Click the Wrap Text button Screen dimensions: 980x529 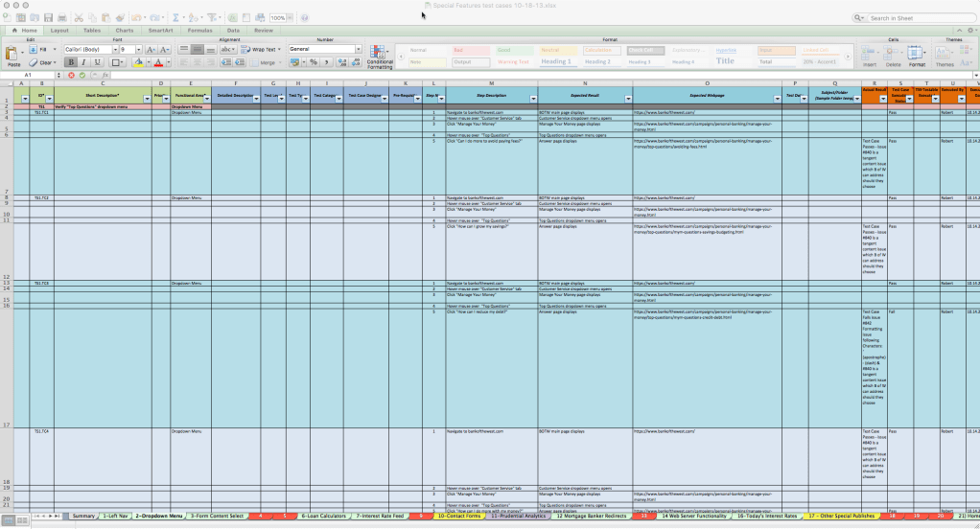pyautogui.click(x=259, y=49)
